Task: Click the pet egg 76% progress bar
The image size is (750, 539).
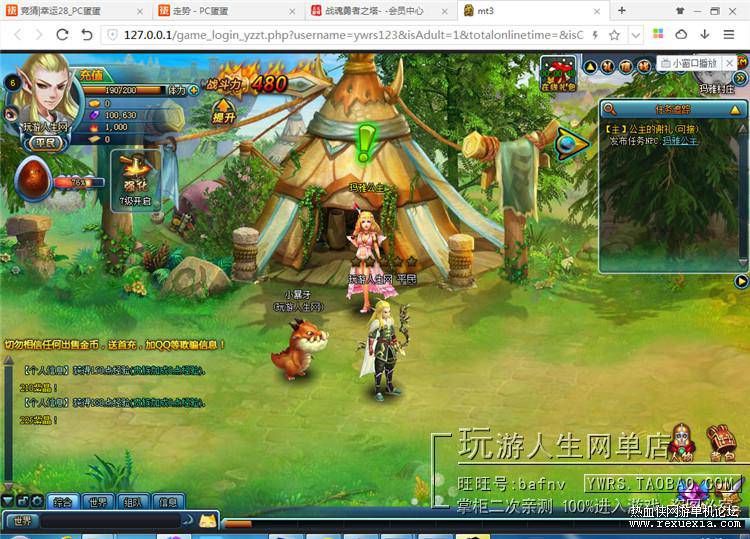Action: pos(79,182)
